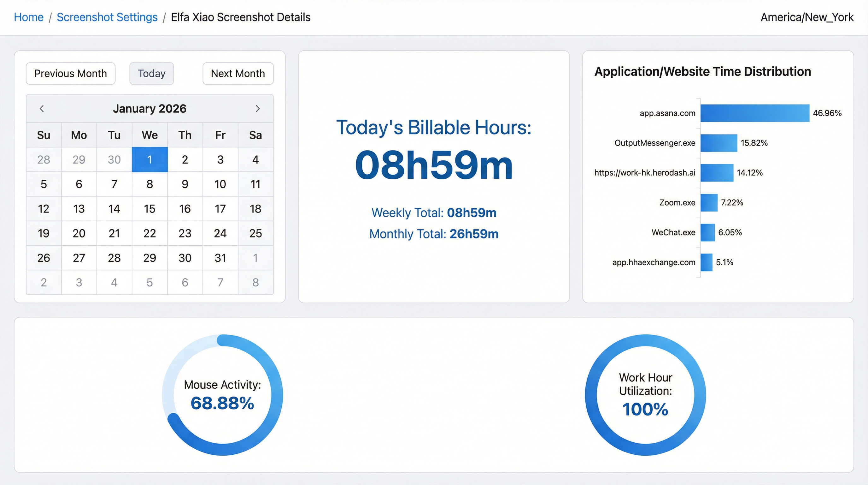
Task: Click the Work Hour Utilization ring
Action: click(x=700, y=395)
